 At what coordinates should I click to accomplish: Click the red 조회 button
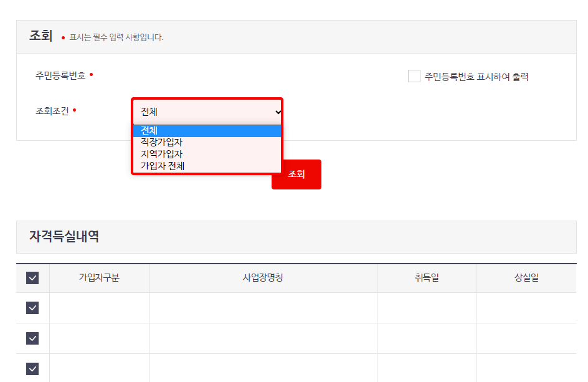296,174
